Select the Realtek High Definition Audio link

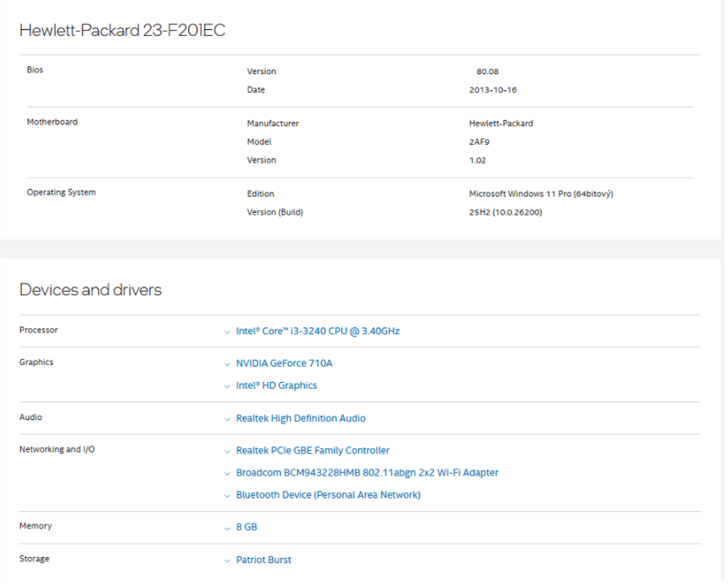click(300, 419)
